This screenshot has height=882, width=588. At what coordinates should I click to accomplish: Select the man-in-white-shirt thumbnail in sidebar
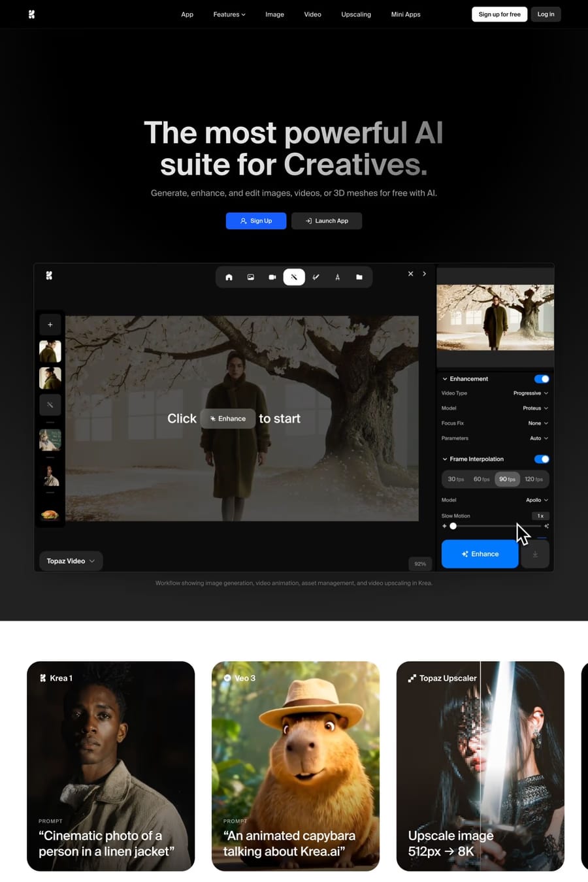(x=50, y=476)
